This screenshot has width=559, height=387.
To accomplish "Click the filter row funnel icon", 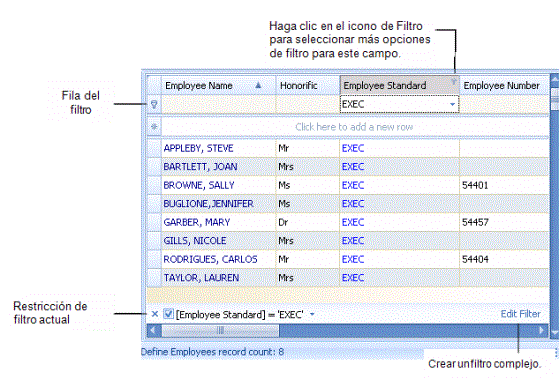I will click(154, 104).
